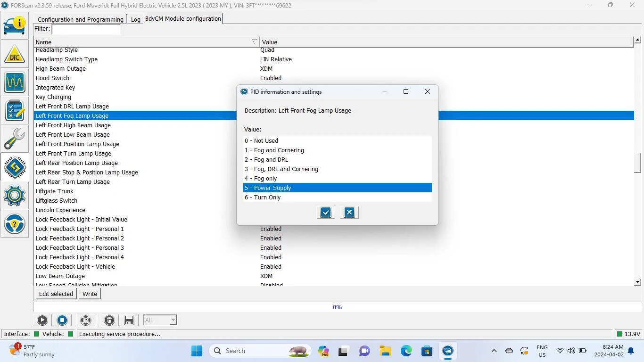
Task: Click the Write button
Action: click(x=90, y=294)
